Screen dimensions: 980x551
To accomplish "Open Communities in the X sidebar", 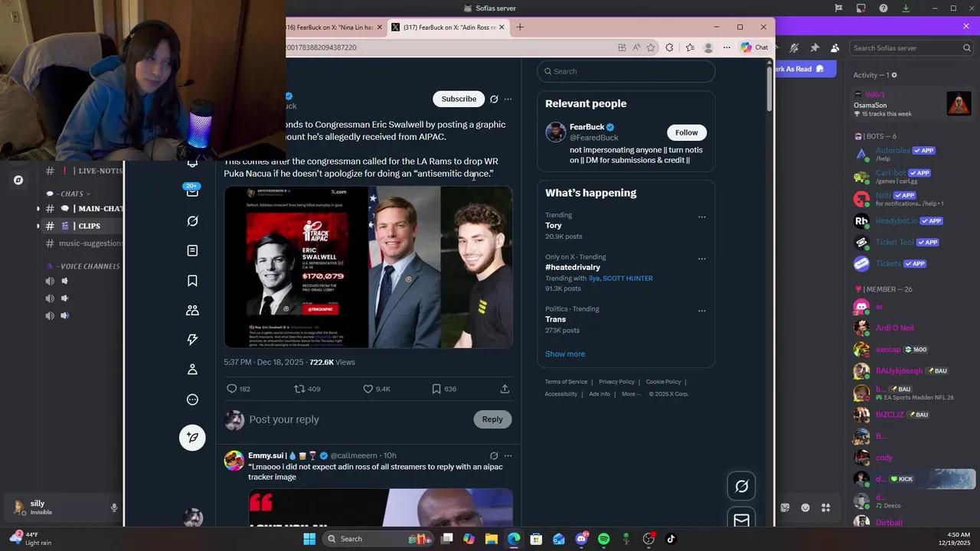I will pos(192,311).
